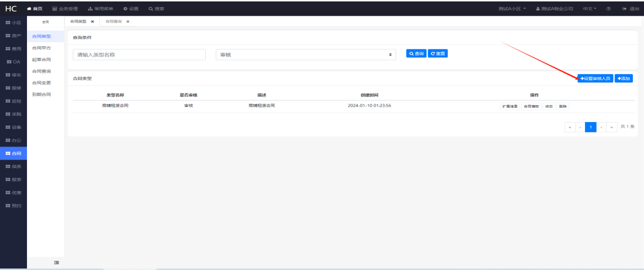Click the 合同模板 button in table row

[531, 106]
